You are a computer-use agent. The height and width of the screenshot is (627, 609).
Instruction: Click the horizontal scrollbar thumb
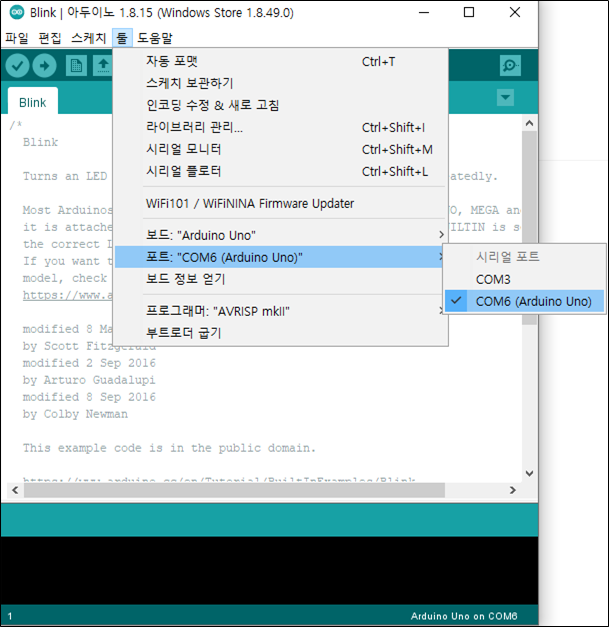[x=234, y=490]
